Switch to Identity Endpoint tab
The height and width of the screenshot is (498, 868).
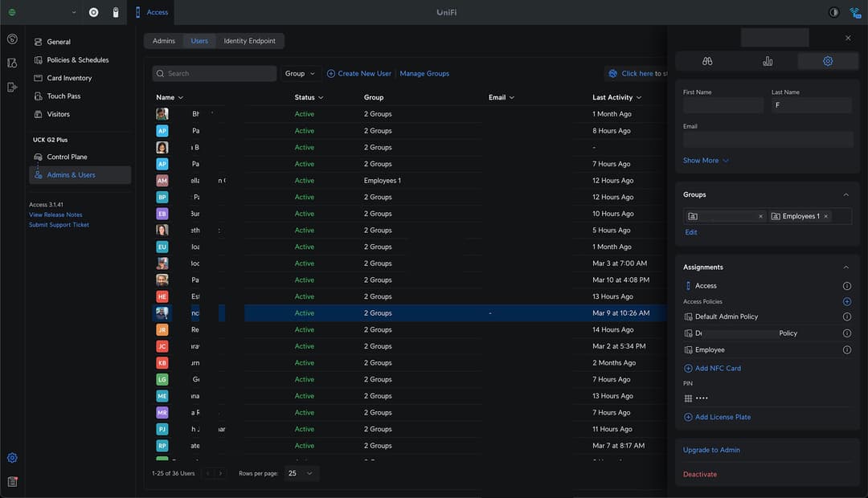click(x=250, y=41)
